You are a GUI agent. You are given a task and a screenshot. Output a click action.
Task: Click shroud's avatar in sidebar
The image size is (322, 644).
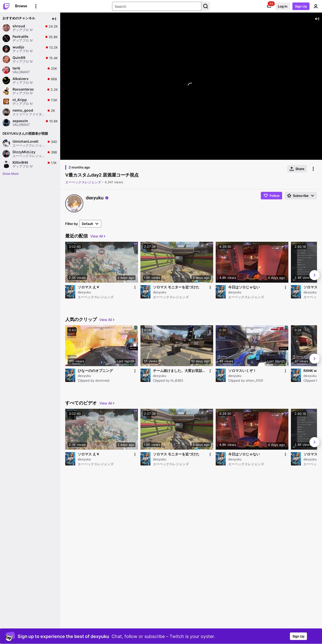(x=6, y=28)
